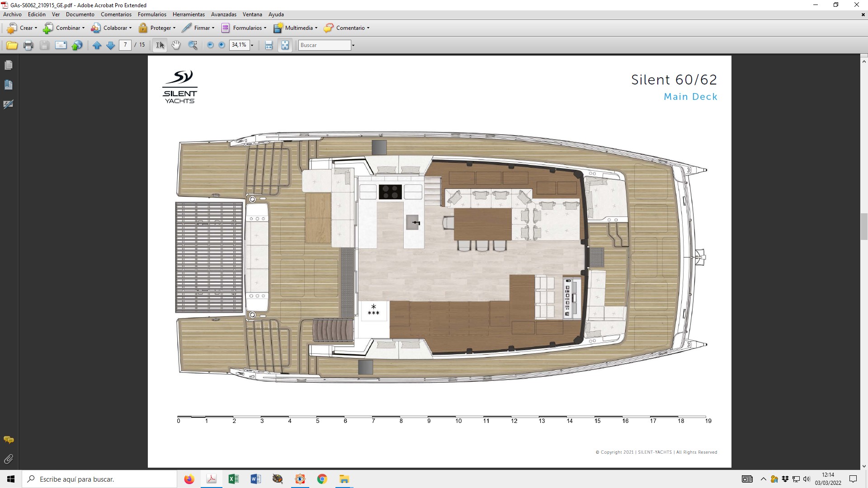Open the Pages panel in the left sidebar
This screenshot has width=868, height=488.
[x=8, y=66]
